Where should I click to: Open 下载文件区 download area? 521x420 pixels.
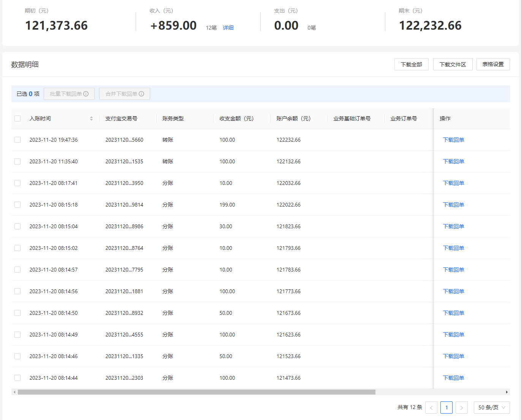pos(453,64)
